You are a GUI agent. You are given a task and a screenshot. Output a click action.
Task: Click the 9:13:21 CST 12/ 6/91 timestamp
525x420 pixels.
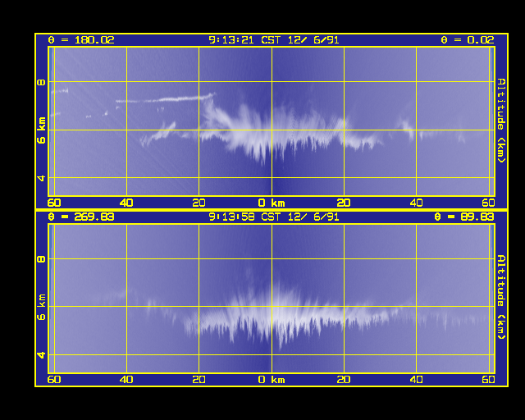click(273, 40)
